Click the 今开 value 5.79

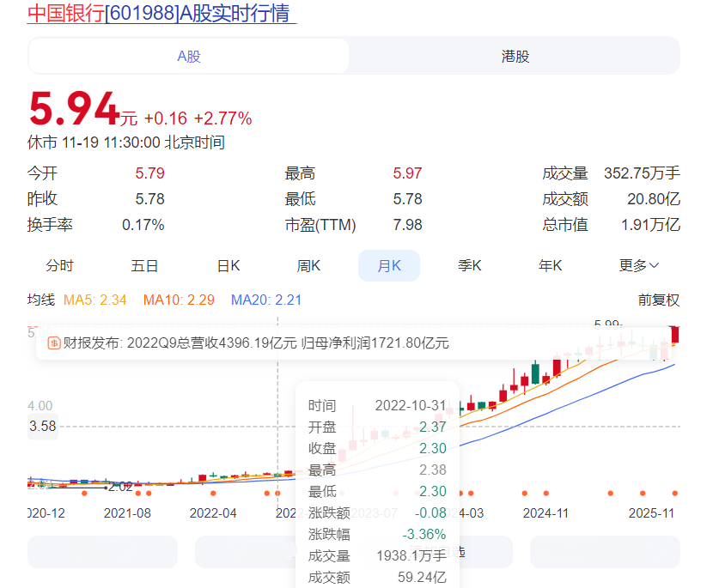point(149,173)
